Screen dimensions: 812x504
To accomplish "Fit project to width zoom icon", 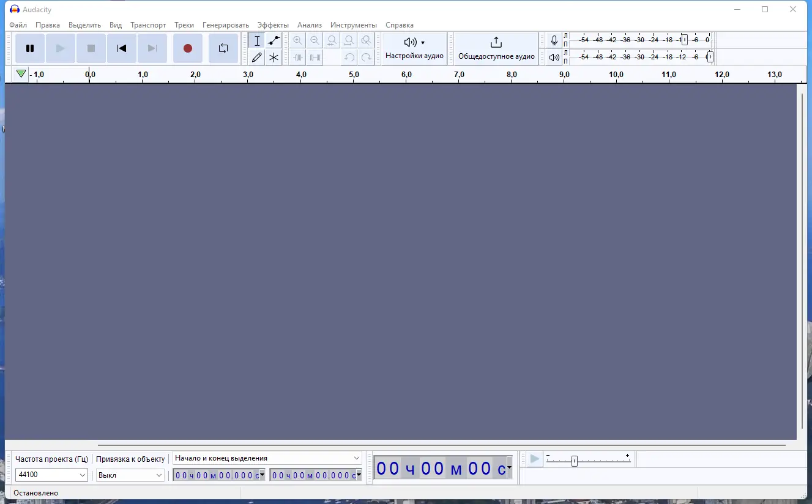I will [x=349, y=41].
